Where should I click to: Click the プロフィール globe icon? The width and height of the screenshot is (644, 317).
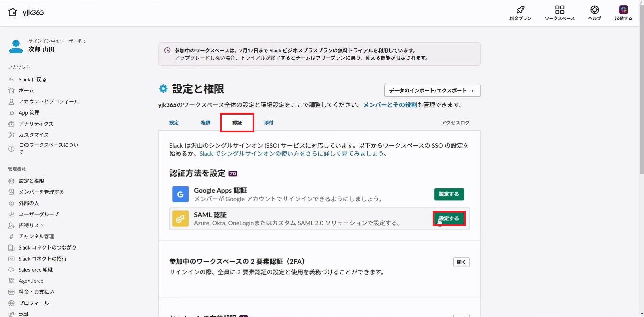[11, 303]
